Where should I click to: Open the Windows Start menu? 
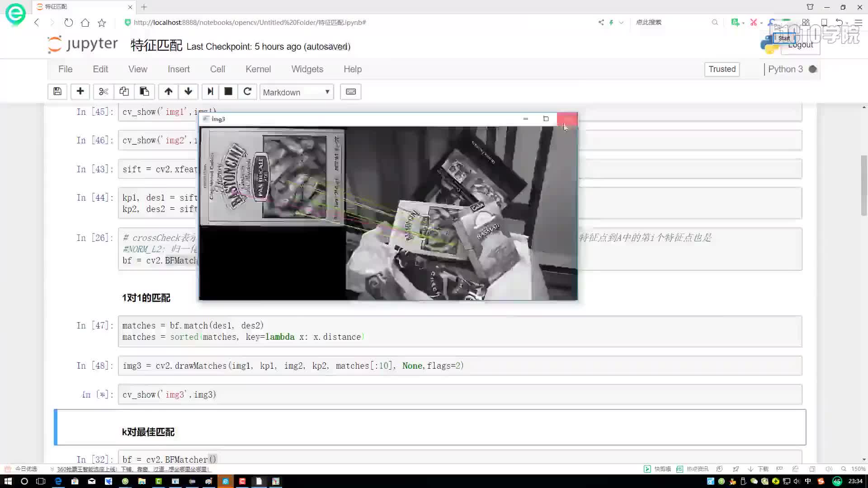(8, 481)
